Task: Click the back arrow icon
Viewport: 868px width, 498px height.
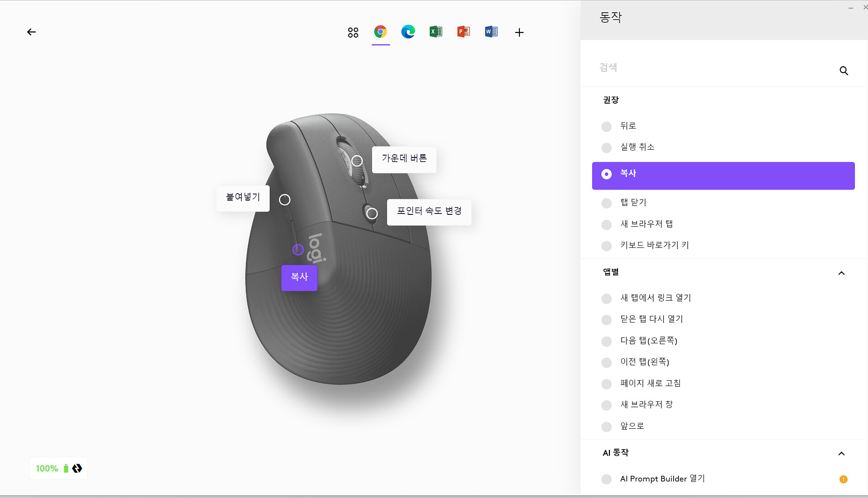Action: [31, 32]
